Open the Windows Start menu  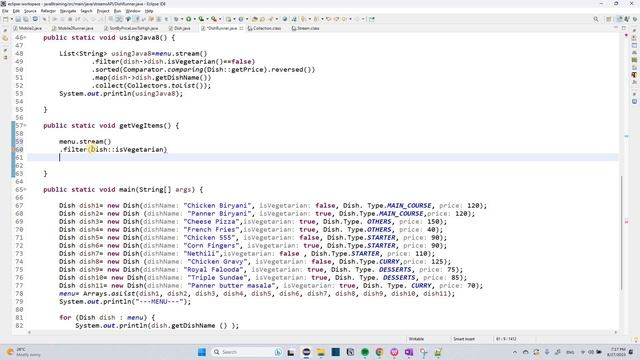pos(202,352)
